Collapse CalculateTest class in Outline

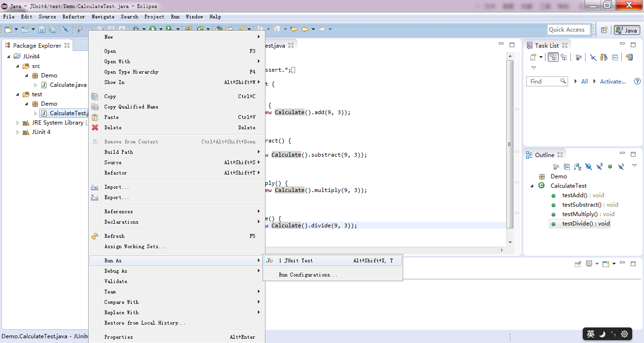[x=532, y=186]
